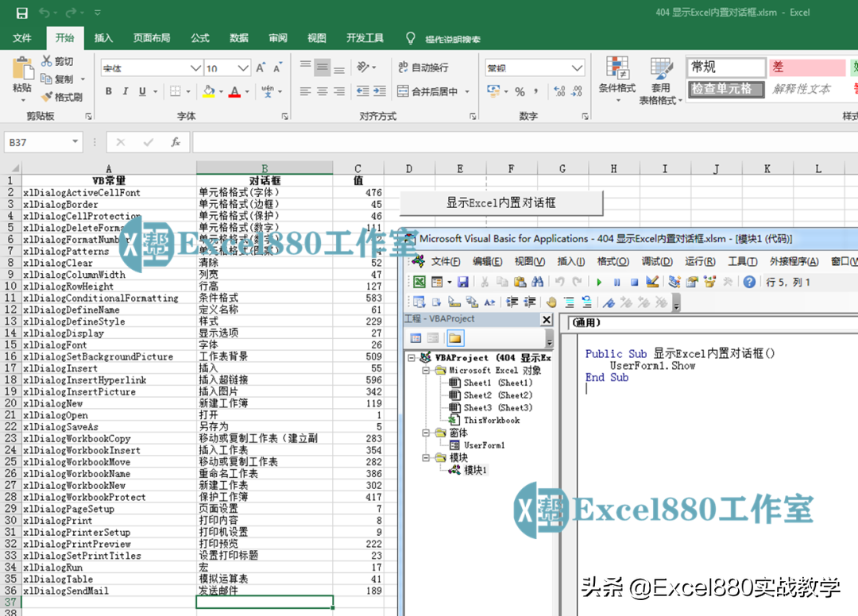Click the Run Sub green play icon

point(599,282)
